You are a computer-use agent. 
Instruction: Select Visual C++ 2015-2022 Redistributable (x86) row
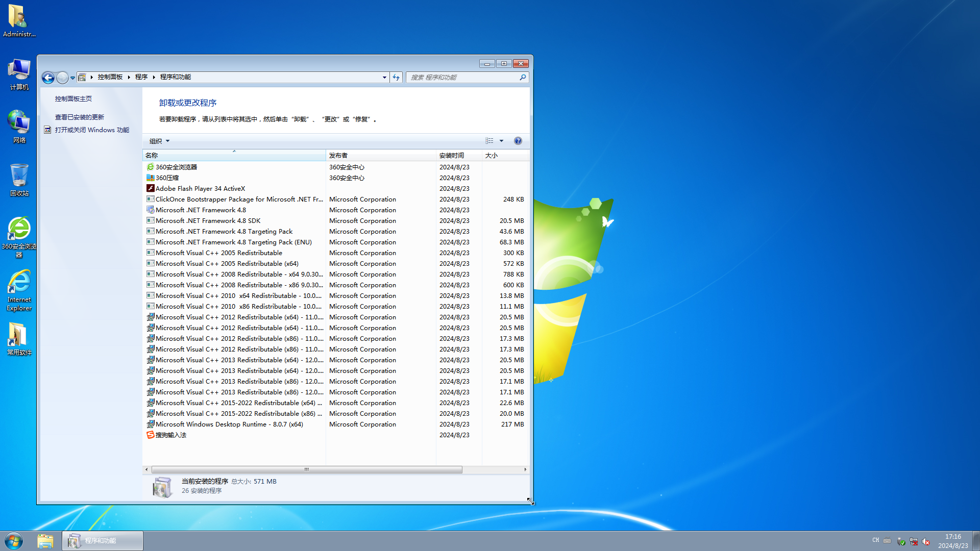(x=335, y=414)
